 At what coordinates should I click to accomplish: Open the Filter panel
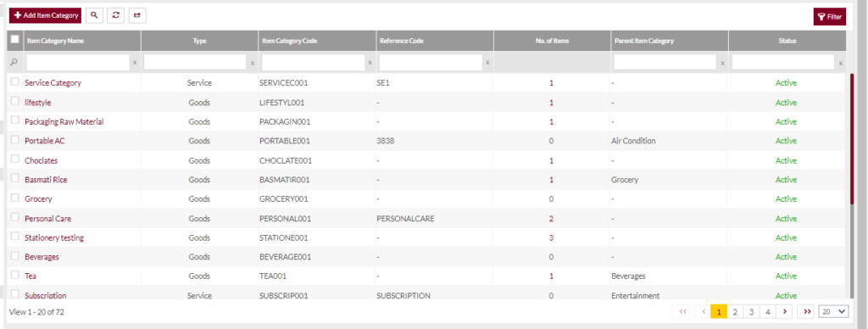[x=829, y=17]
